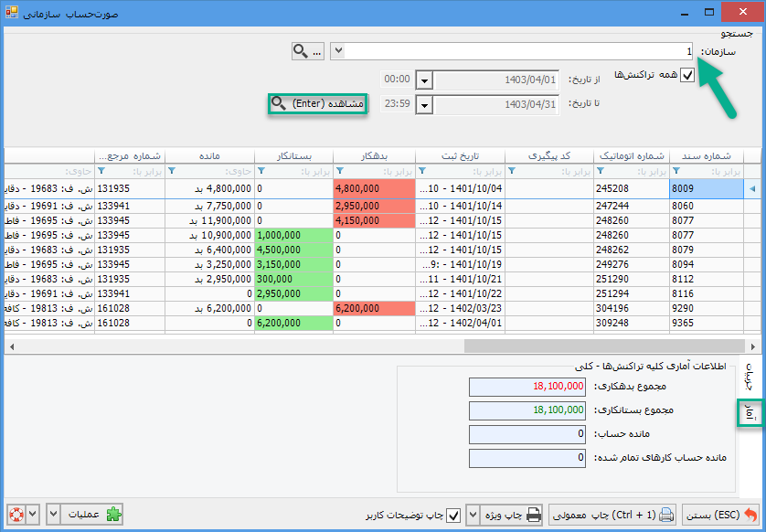Click filter icon under شماره اتوماتیک column
The height and width of the screenshot is (532, 766).
[601, 171]
